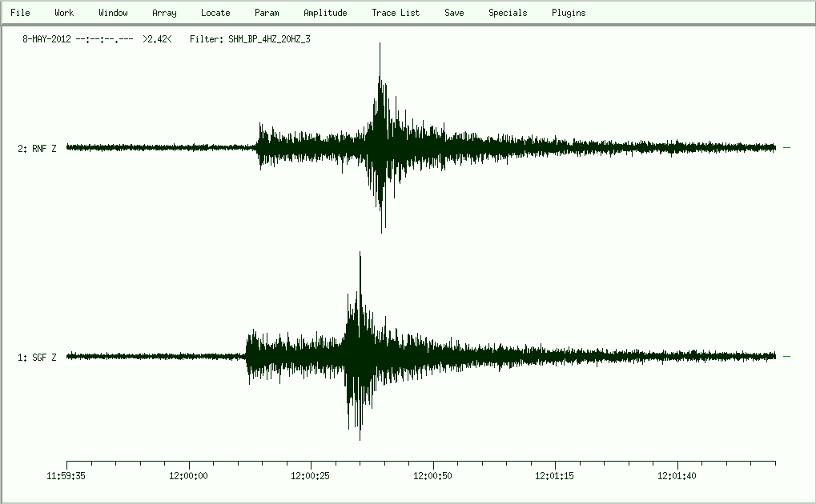Click the 12:01:40 time axis label
The height and width of the screenshot is (504, 816).
pyautogui.click(x=678, y=477)
